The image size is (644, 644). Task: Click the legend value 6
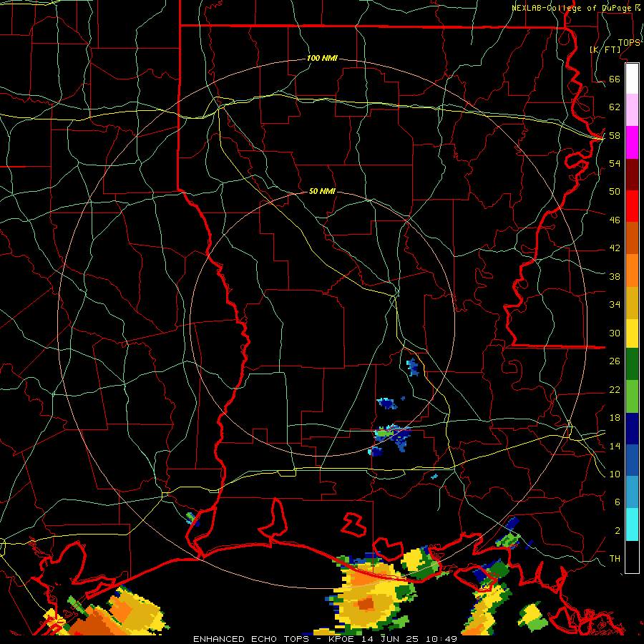coord(618,502)
